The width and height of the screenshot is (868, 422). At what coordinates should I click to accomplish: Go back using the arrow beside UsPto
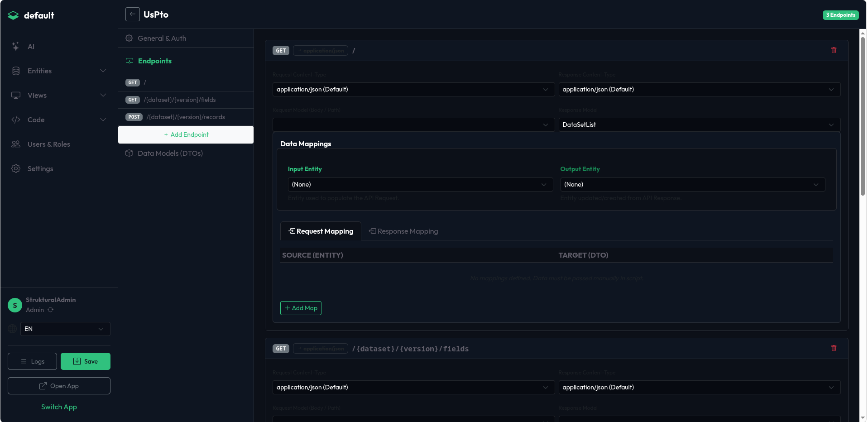[x=132, y=14]
